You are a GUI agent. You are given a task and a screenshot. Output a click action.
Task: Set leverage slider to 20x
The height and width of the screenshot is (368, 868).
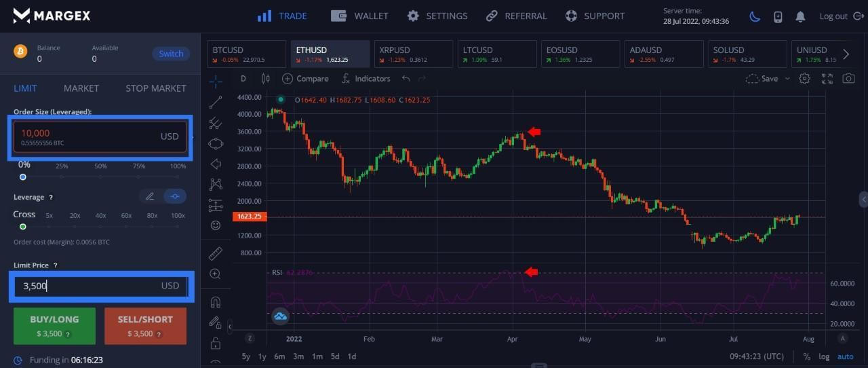[x=75, y=226]
